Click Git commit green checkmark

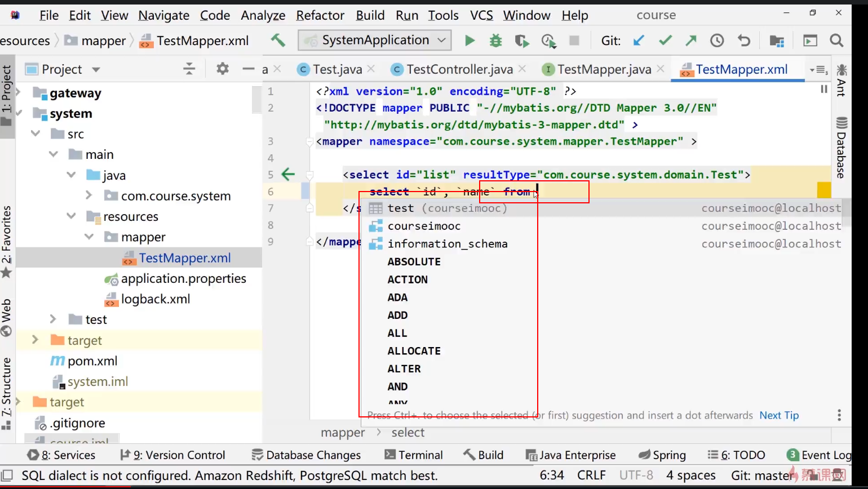[666, 41]
